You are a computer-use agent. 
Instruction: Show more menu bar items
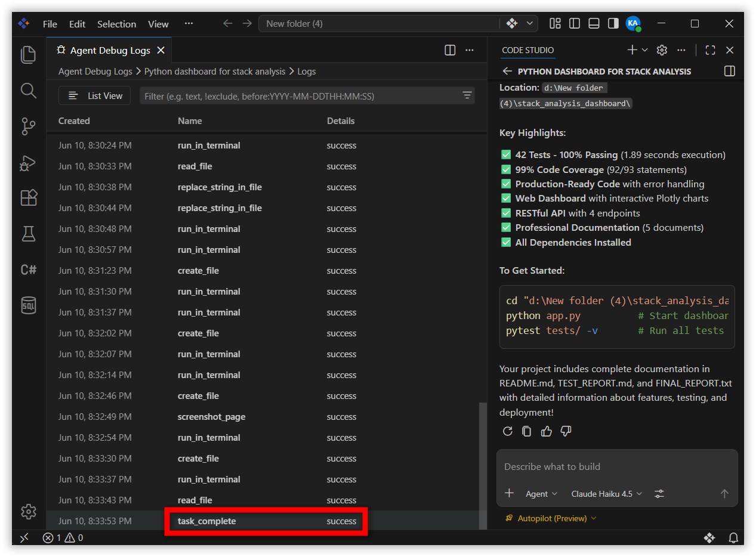tap(189, 24)
